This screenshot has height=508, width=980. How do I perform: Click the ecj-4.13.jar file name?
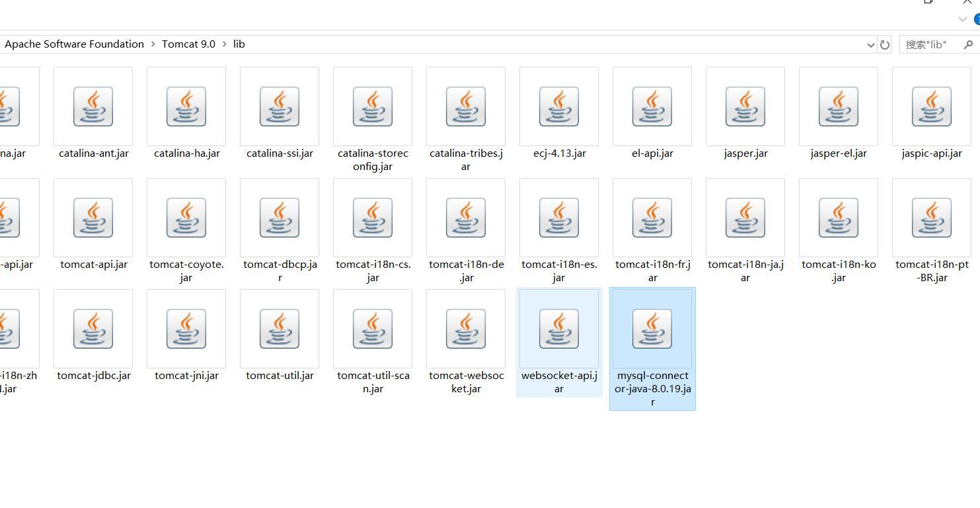pyautogui.click(x=560, y=153)
